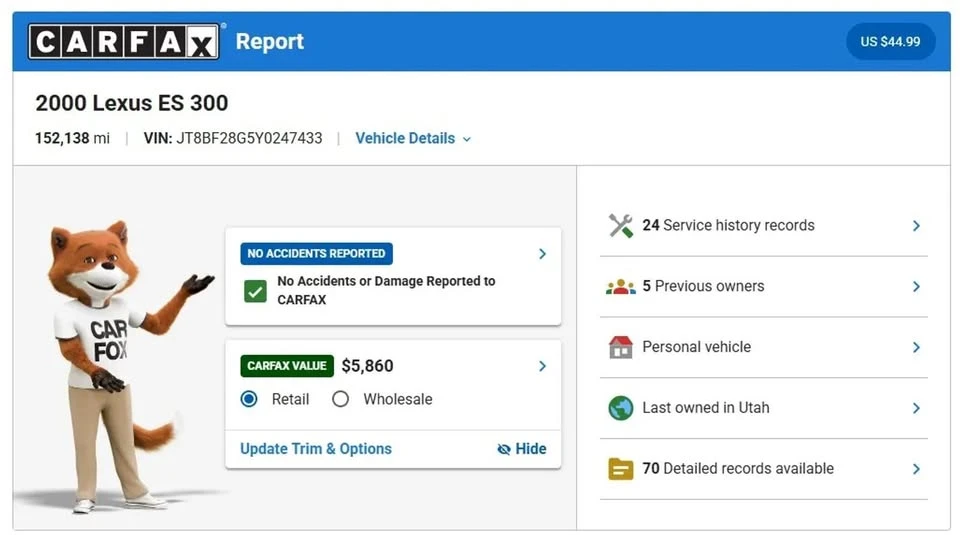Click the Report header text
Viewport: 960px width, 535px height.
[x=269, y=42]
